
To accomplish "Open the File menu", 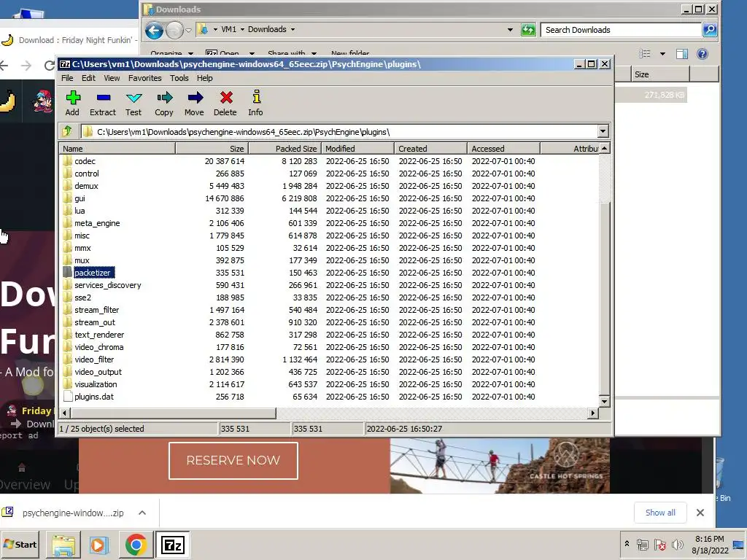I will coord(67,78).
